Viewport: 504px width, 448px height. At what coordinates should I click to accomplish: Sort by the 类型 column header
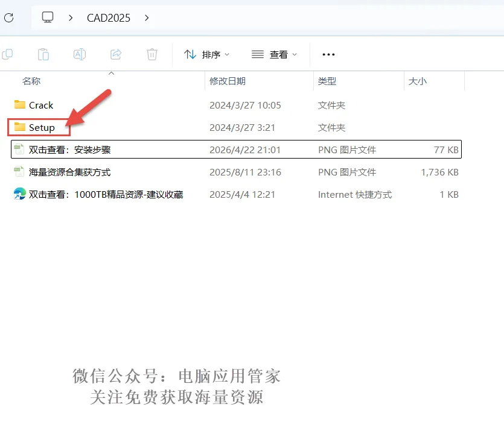(x=327, y=81)
